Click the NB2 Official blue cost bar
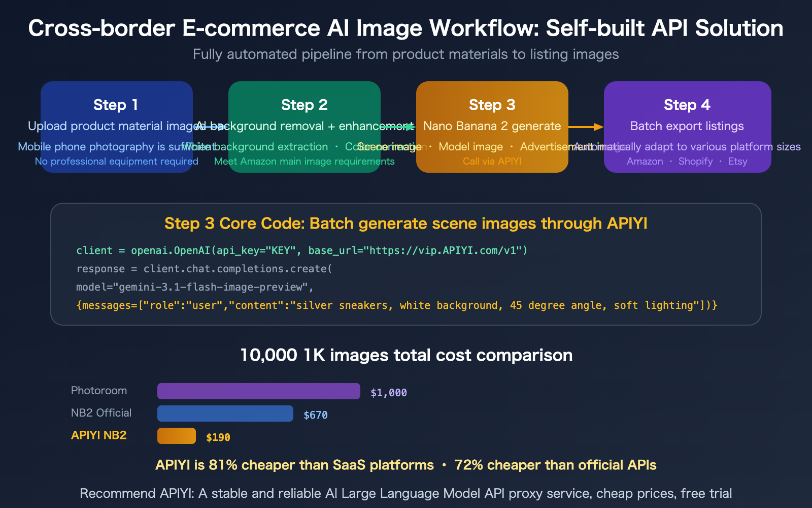 [225, 413]
